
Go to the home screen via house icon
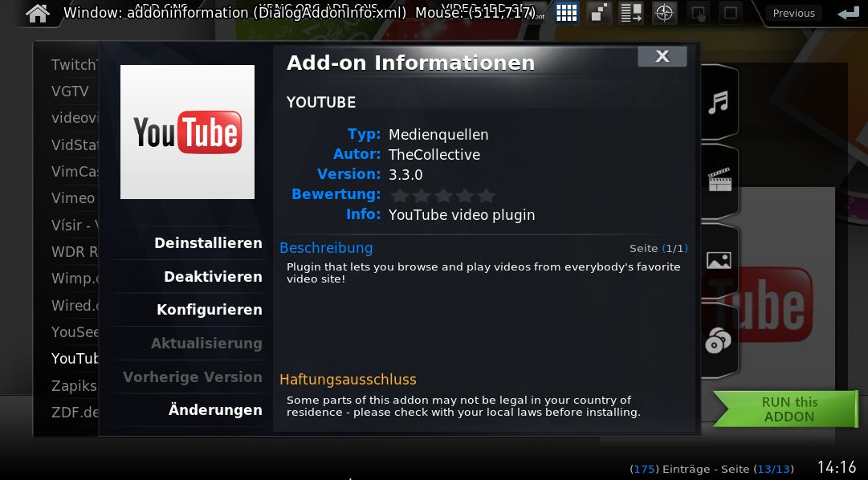coord(38,13)
